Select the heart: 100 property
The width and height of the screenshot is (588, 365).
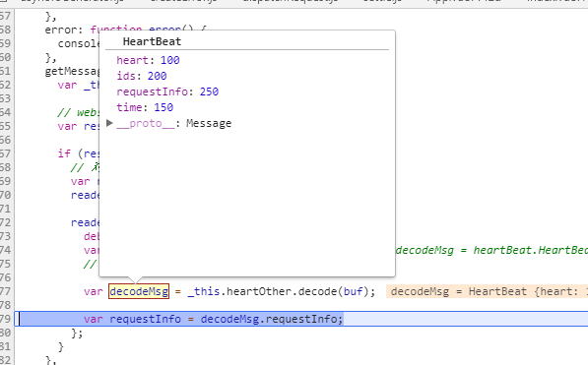[x=148, y=60]
